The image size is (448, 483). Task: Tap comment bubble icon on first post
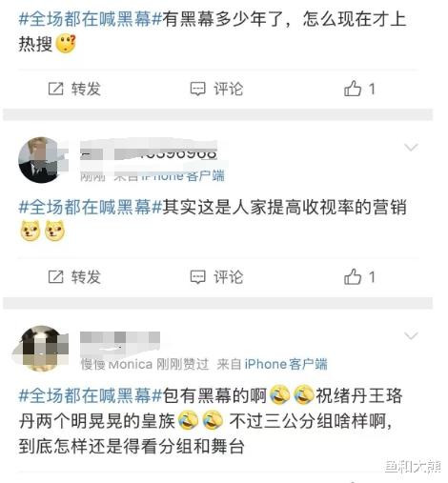click(197, 89)
